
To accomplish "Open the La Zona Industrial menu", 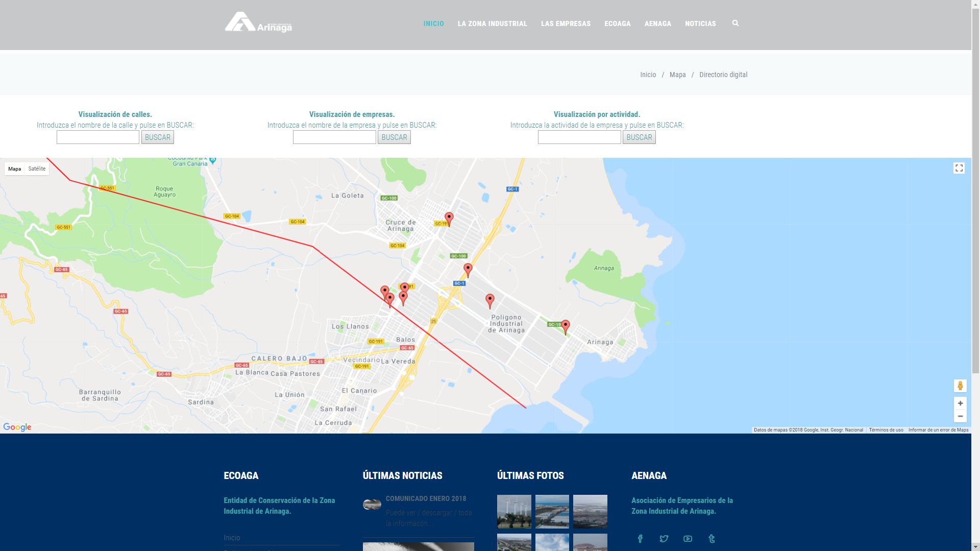I will [492, 23].
